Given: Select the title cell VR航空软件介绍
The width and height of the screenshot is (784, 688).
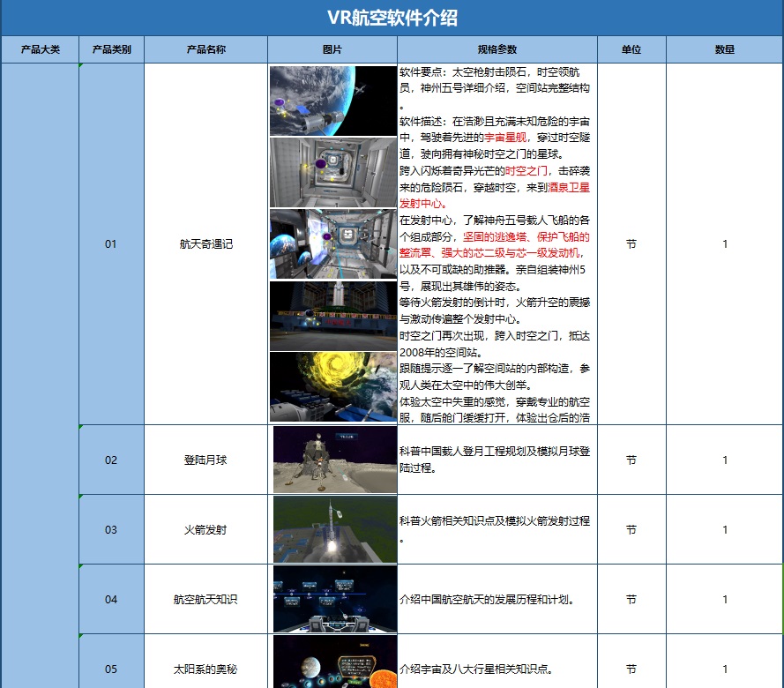Looking at the screenshot, I should (x=392, y=18).
